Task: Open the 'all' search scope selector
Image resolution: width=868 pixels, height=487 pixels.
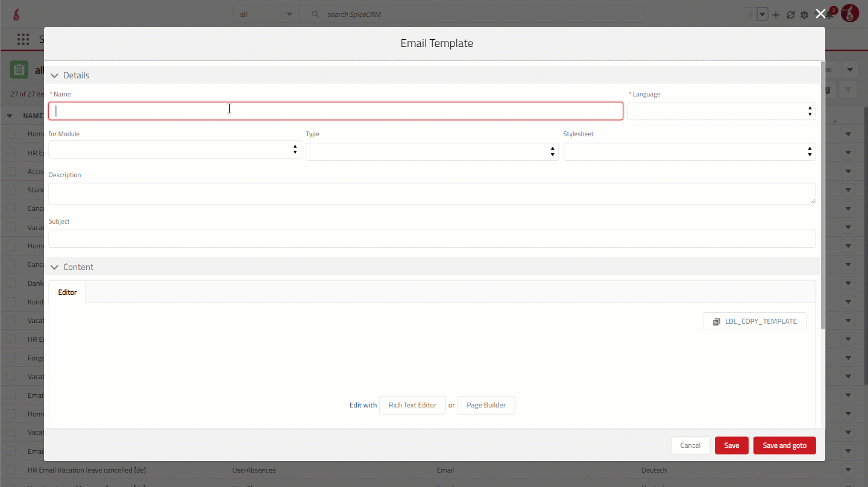Action: (266, 14)
